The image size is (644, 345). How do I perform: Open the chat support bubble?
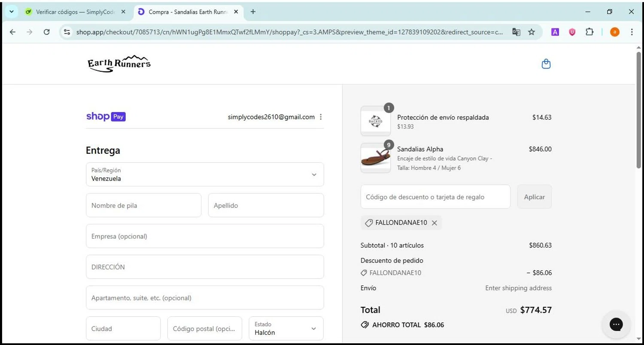(616, 324)
